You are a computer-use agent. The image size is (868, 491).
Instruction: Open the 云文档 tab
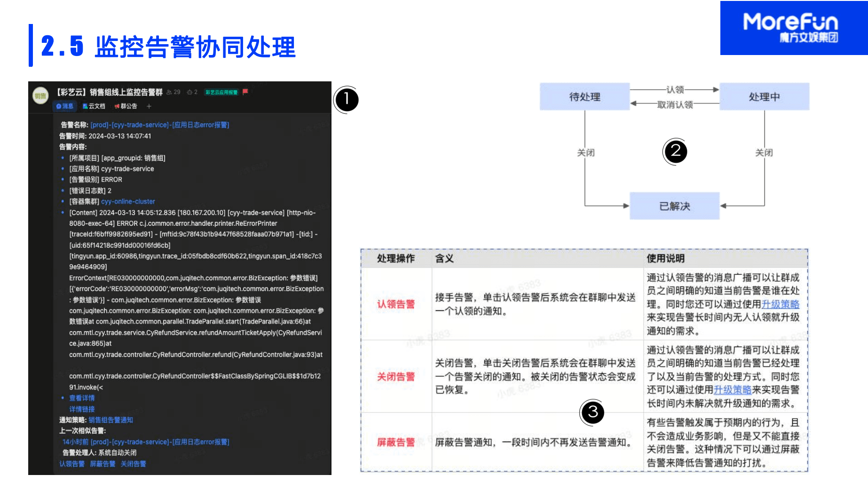pos(94,106)
